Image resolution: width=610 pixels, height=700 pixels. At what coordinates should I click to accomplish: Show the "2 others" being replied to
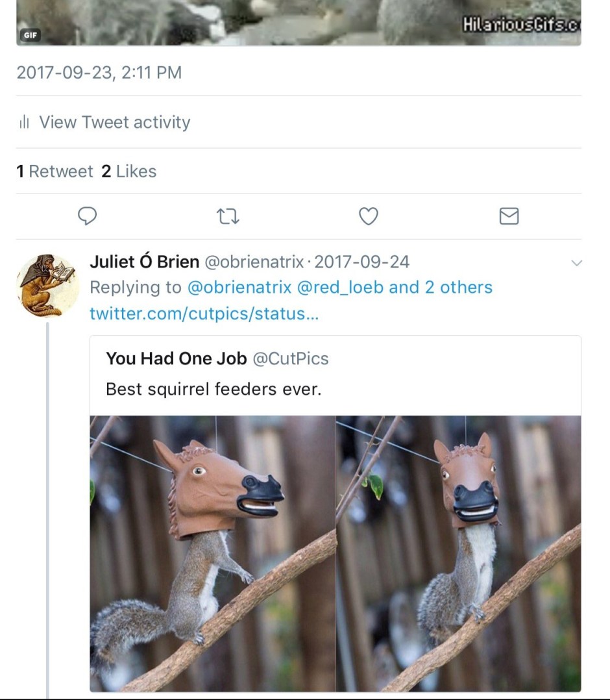(458, 287)
